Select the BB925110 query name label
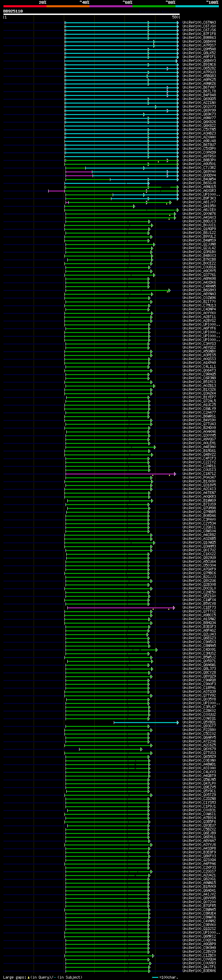 point(13,11)
